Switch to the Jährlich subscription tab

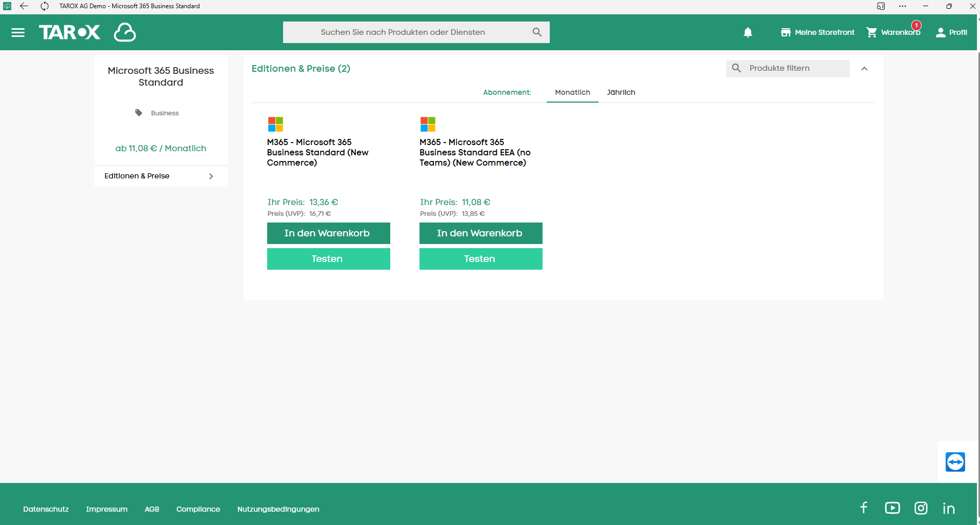[621, 92]
